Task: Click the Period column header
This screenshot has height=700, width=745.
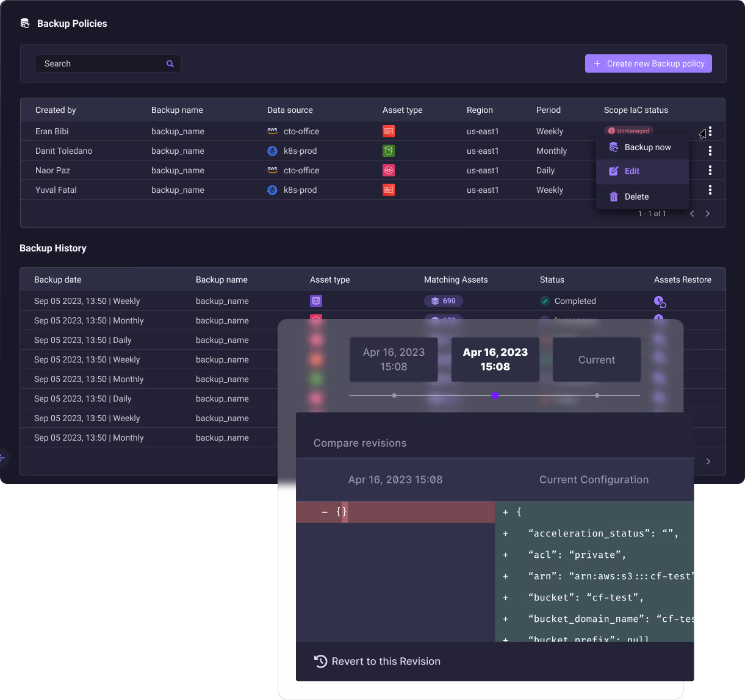Action: (x=549, y=110)
